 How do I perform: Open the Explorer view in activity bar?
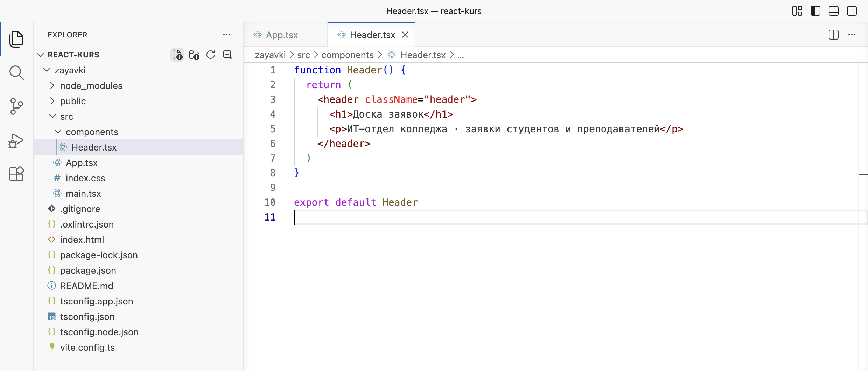pyautogui.click(x=16, y=39)
